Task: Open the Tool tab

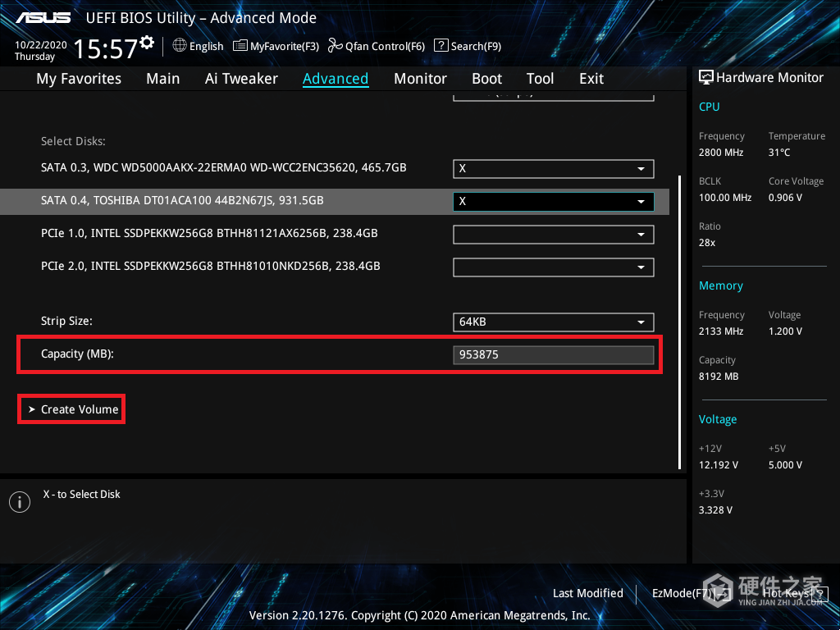Action: point(540,79)
